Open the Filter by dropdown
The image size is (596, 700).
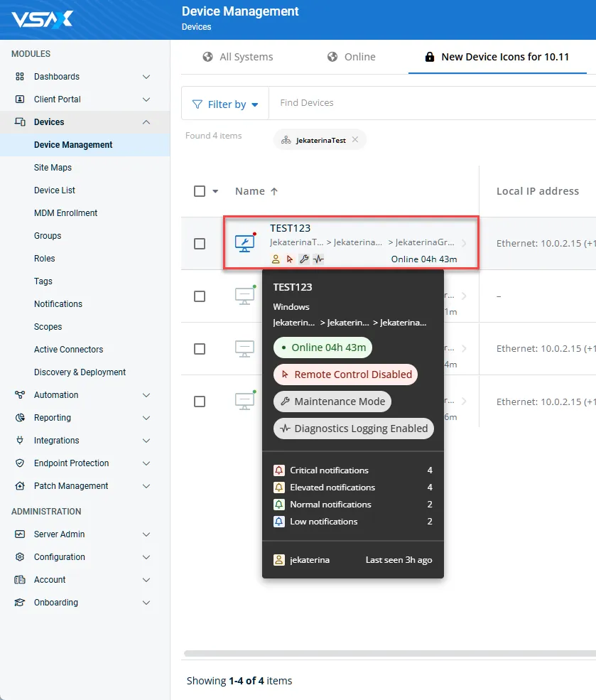click(x=225, y=104)
